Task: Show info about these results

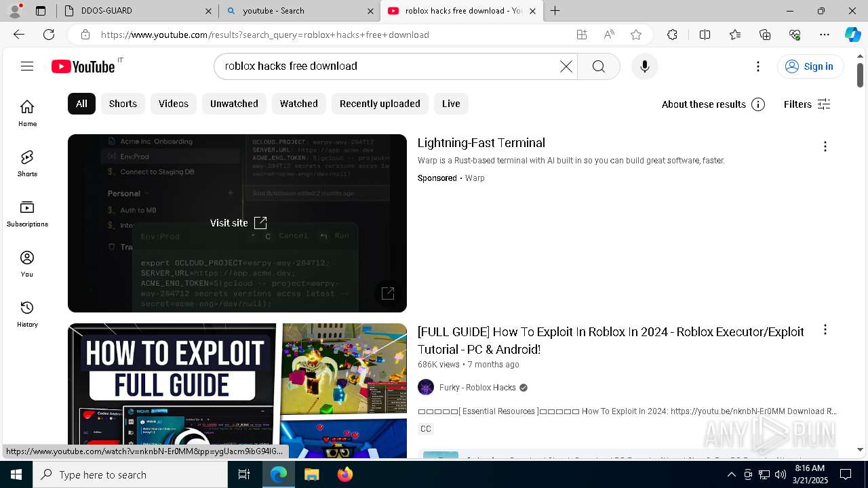Action: coord(758,104)
